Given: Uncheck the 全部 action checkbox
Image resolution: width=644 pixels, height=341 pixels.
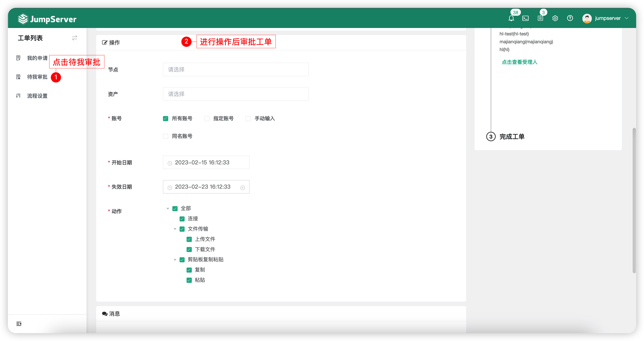Looking at the screenshot, I should click(x=175, y=208).
